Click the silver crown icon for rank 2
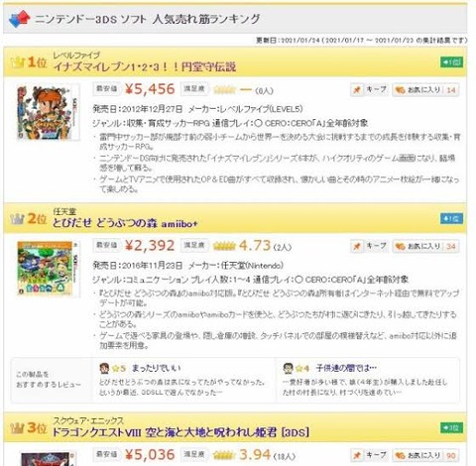Screen dimensions: 476x466 pos(18,218)
